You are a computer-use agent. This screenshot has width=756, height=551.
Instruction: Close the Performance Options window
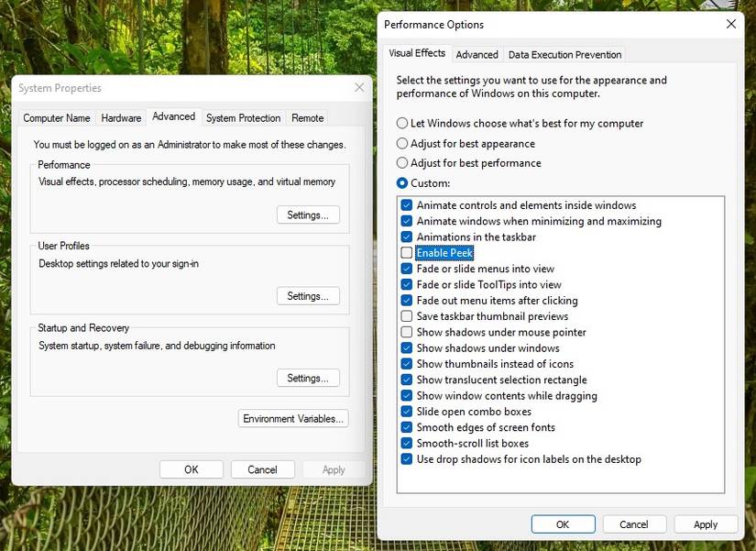pyautogui.click(x=731, y=24)
